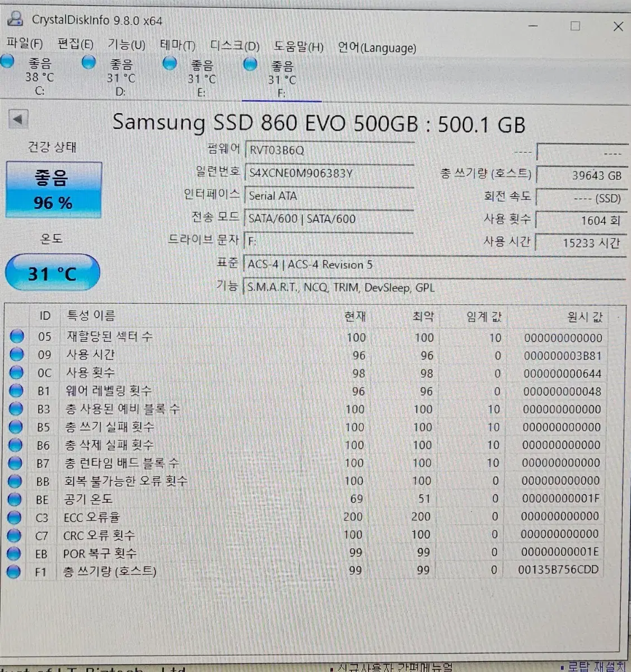This screenshot has height=672, width=631.
Task: Click raw value 000000003B81
Action: [563, 356]
